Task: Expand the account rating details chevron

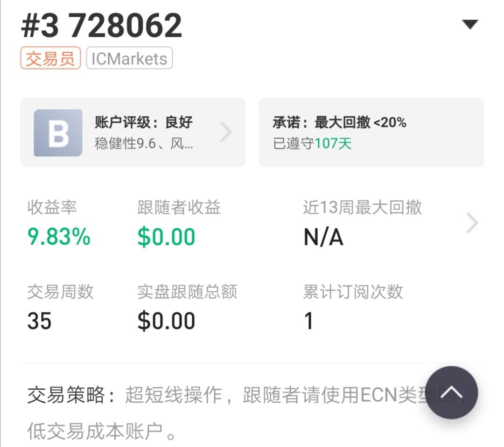Action: (226, 133)
